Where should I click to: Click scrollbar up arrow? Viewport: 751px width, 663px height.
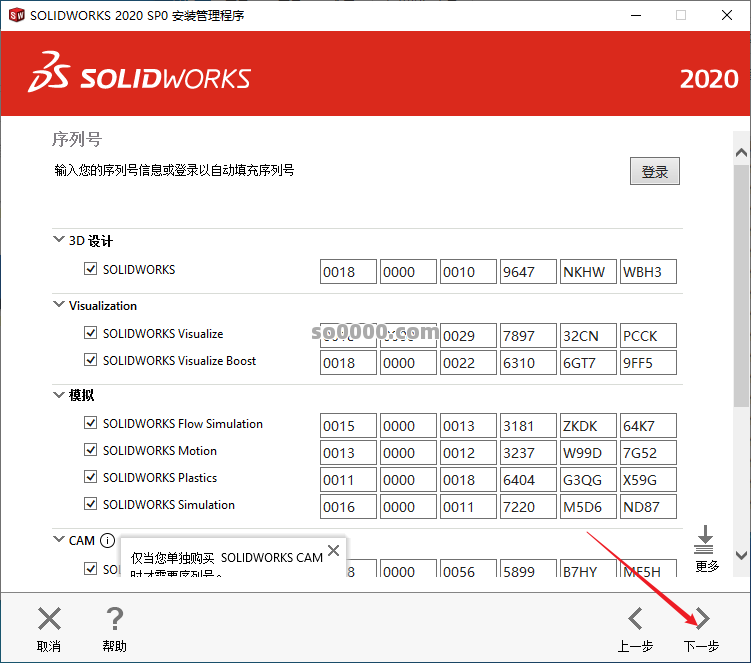point(741,153)
